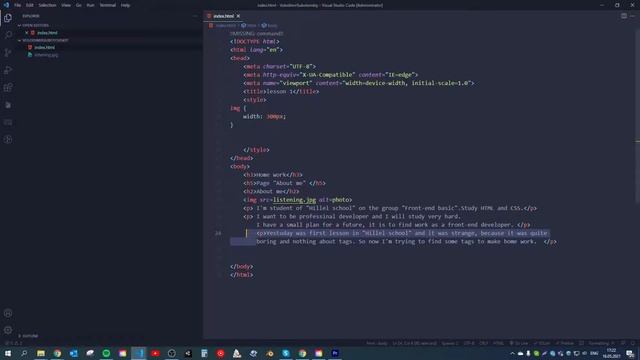Viewport: 640px width, 360px height.
Task: Open the Run menu
Action: coord(90,5)
